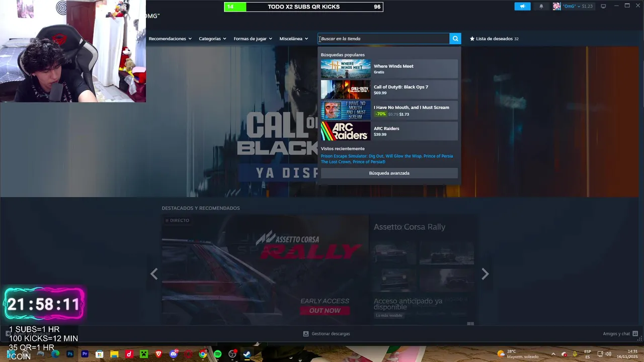Open clock showing 14:31 16/11/2025

627,354
